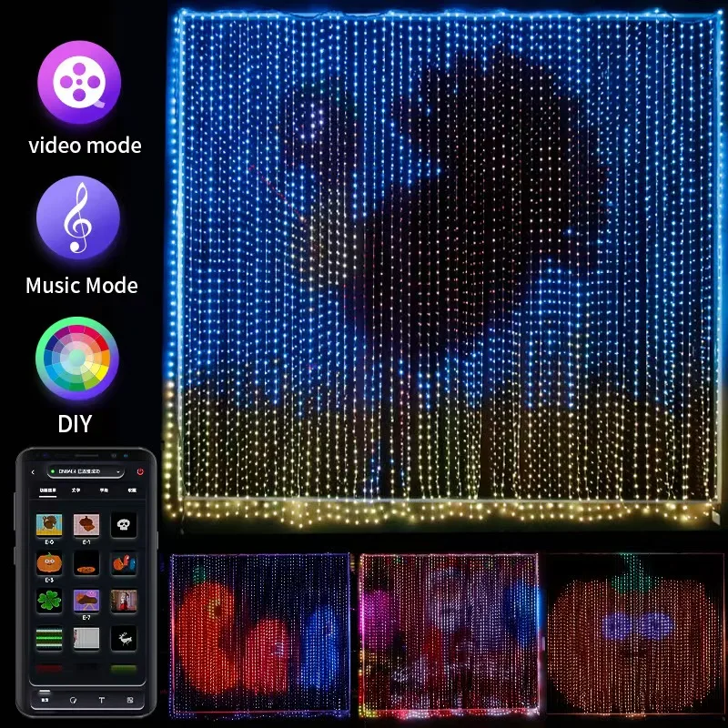
Task: Switch to the second tab in app header
Action: pyautogui.click(x=76, y=490)
